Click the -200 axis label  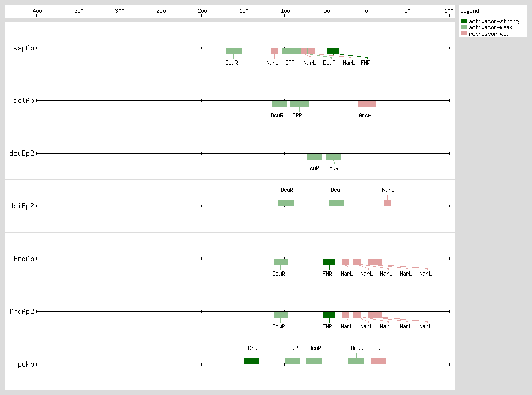201,11
